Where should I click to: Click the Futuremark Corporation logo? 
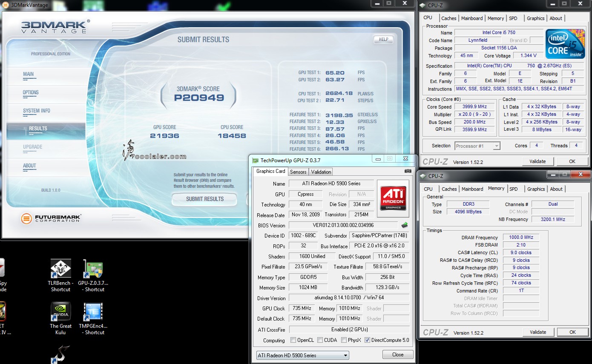[52, 218]
